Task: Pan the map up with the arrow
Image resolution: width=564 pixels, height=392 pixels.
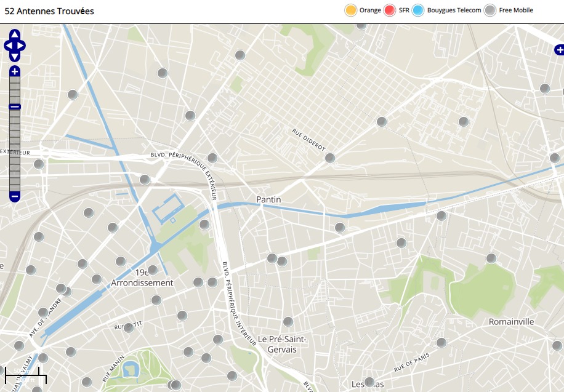Action: [x=15, y=34]
